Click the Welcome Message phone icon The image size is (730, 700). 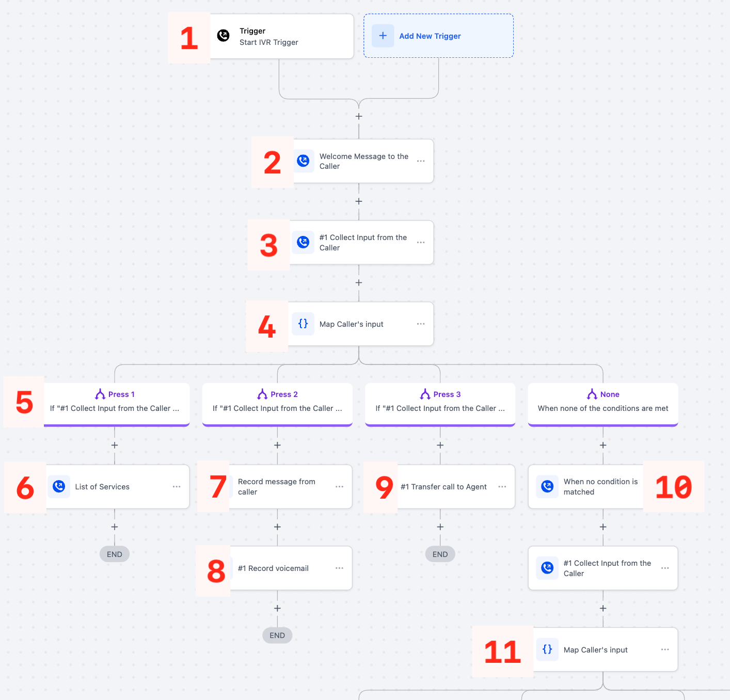coord(303,161)
